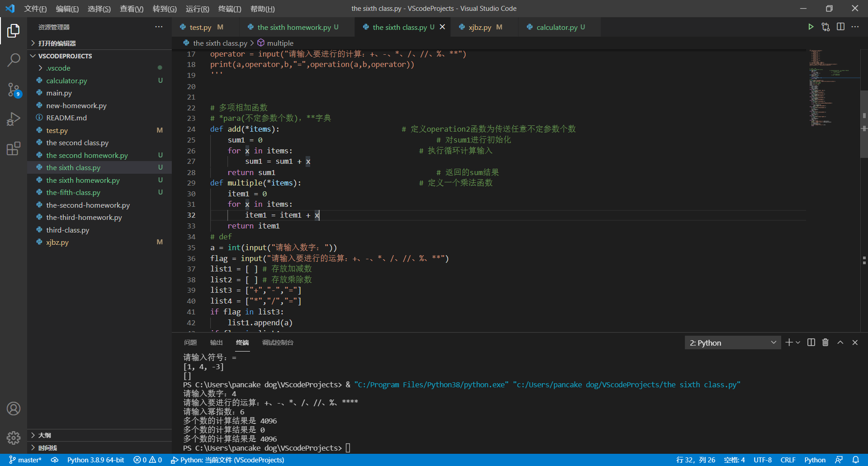The height and width of the screenshot is (466, 868).
Task: Run the Python file with play button
Action: pos(811,27)
